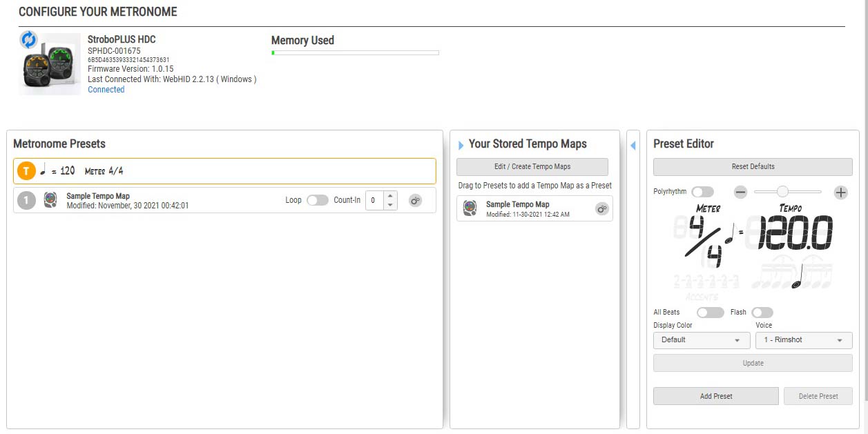868x434 pixels.
Task: Open the Display Color dropdown
Action: click(701, 340)
